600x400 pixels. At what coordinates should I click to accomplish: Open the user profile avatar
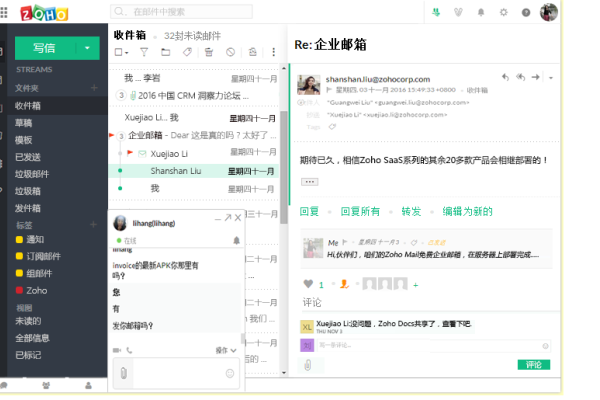click(x=549, y=12)
